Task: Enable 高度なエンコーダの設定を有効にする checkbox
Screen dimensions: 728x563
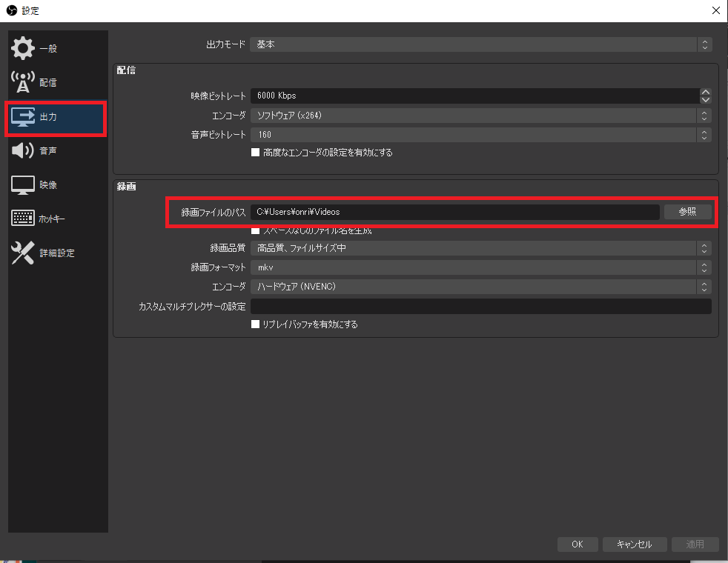Action: [256, 153]
